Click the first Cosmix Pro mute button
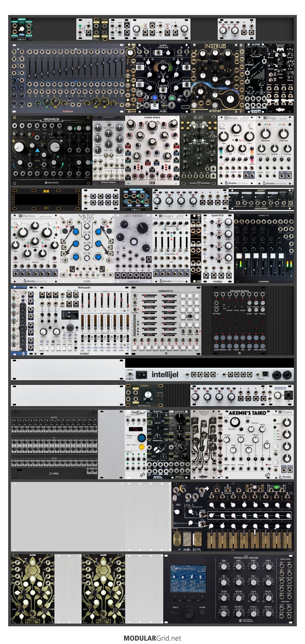 tap(239, 256)
